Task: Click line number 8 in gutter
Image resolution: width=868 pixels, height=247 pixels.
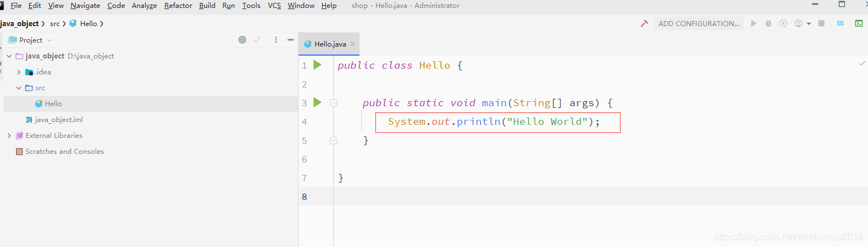Action: click(304, 196)
